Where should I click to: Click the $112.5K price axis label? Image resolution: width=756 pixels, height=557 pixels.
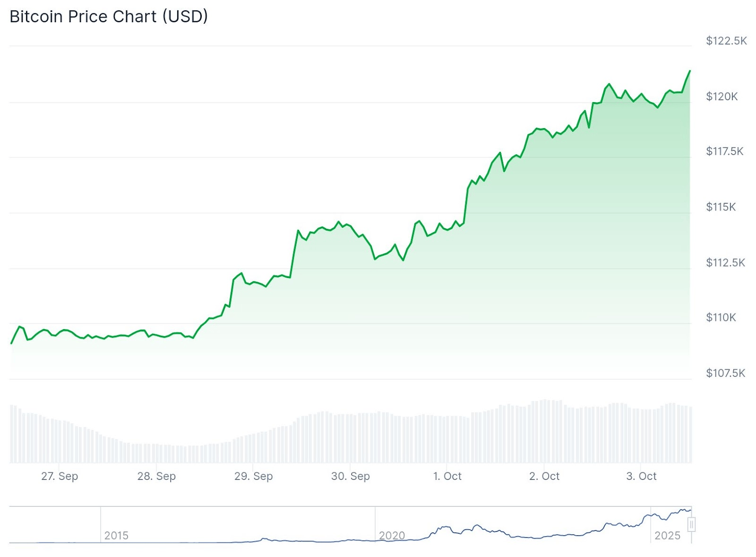click(725, 262)
